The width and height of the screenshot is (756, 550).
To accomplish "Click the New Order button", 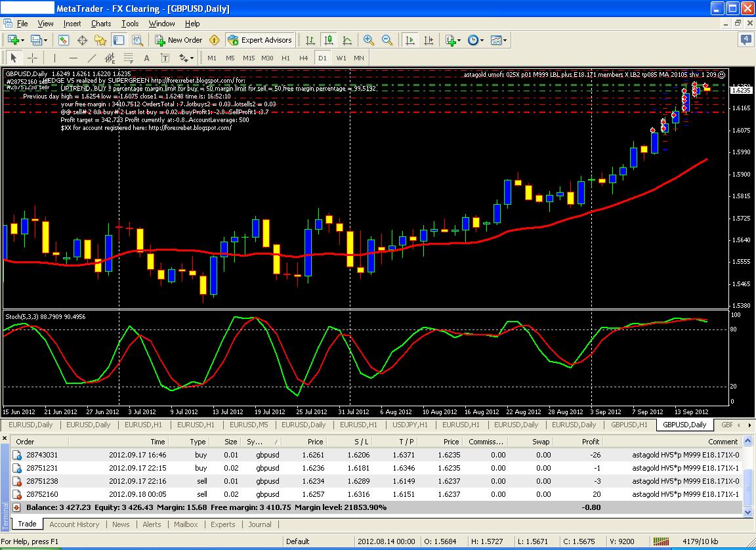I will click(179, 40).
